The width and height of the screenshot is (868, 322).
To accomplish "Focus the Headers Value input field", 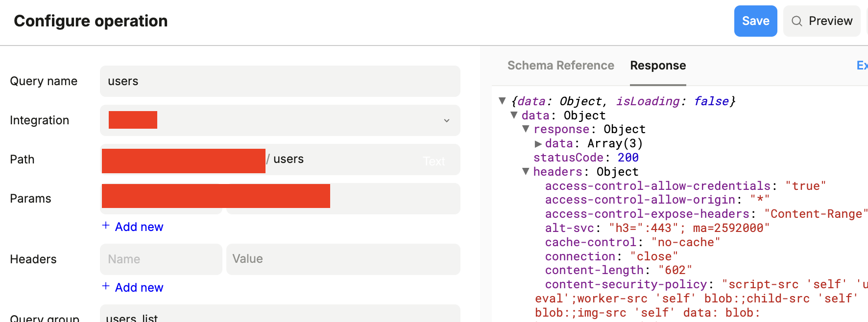I will coord(343,259).
